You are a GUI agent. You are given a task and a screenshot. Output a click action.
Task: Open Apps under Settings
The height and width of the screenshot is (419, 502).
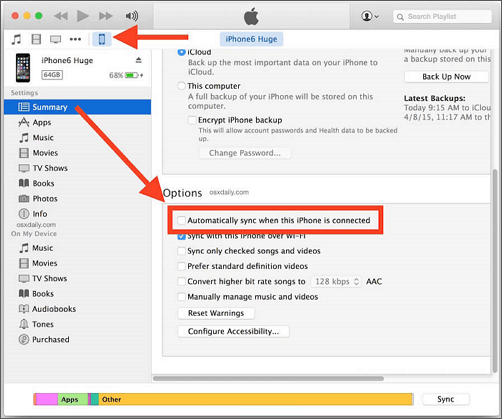point(78,122)
